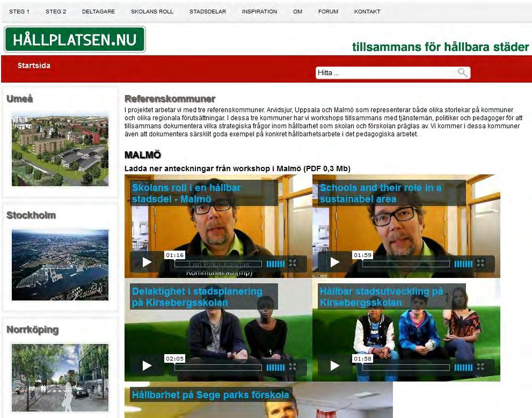The image size is (532, 418).
Task: Click the 'MALMÖ' section heading
Action: pyautogui.click(x=142, y=155)
